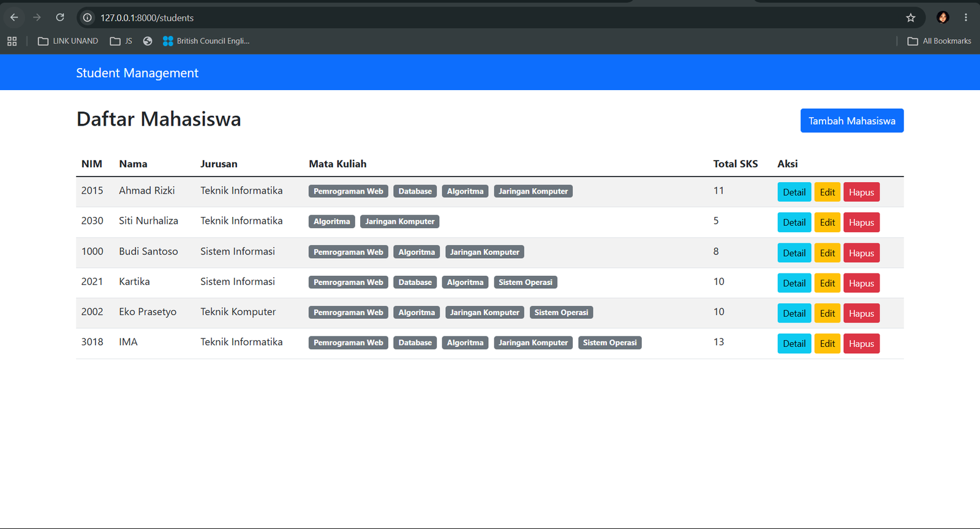
Task: Open the LINK UNAND bookmark folder
Action: pos(68,41)
